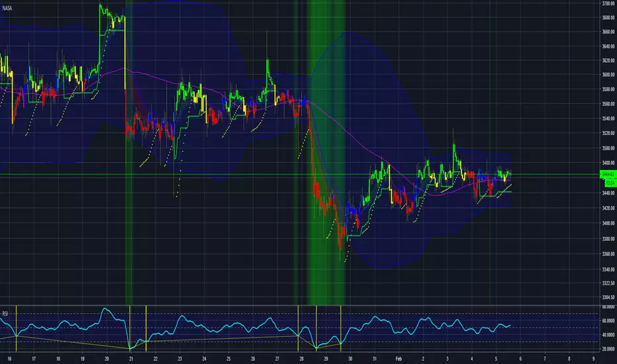Click date label 25 on time axis

[x=228, y=359]
